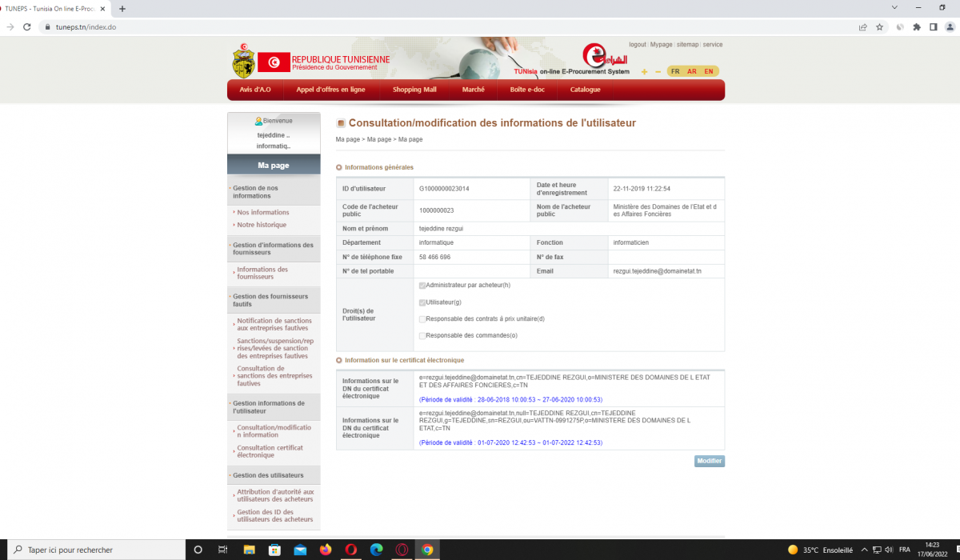
Task: Open Consultation/modification information sidebar link
Action: [x=274, y=431]
